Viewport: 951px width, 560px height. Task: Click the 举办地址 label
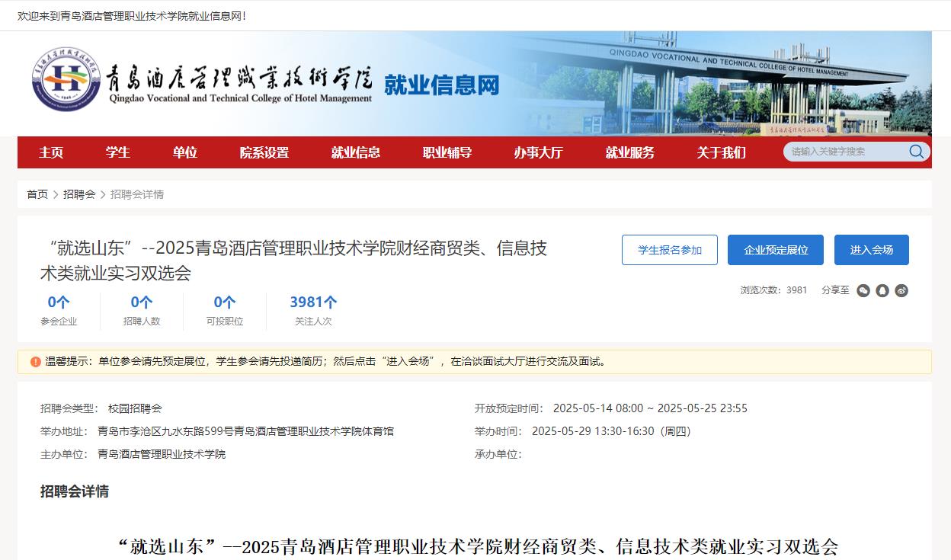64,431
